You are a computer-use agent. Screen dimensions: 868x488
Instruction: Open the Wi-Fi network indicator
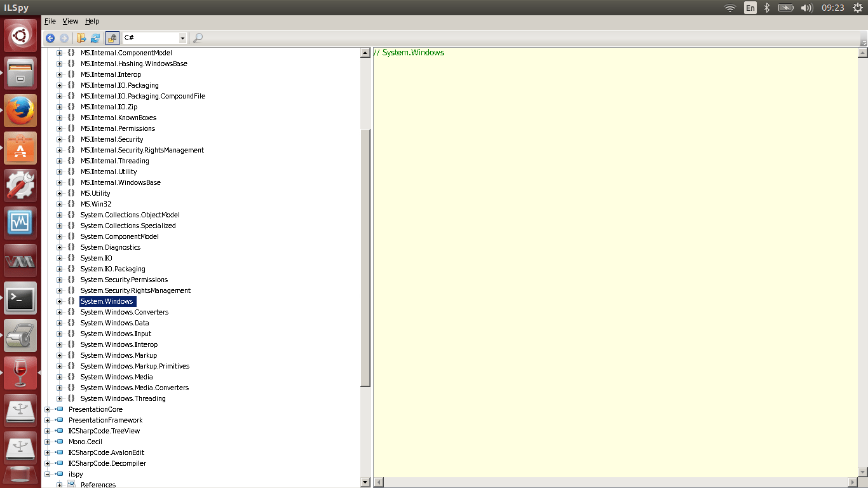(x=730, y=8)
